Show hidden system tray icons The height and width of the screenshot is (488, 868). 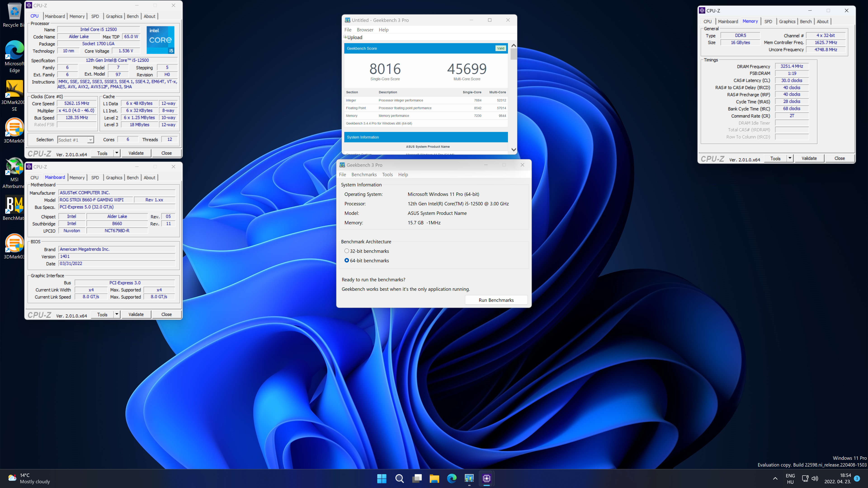(x=775, y=478)
